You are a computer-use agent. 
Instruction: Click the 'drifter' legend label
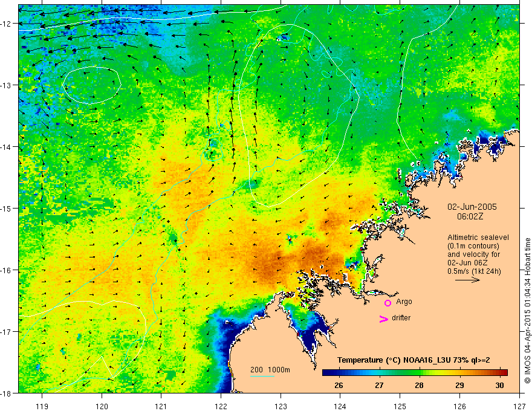(401, 318)
